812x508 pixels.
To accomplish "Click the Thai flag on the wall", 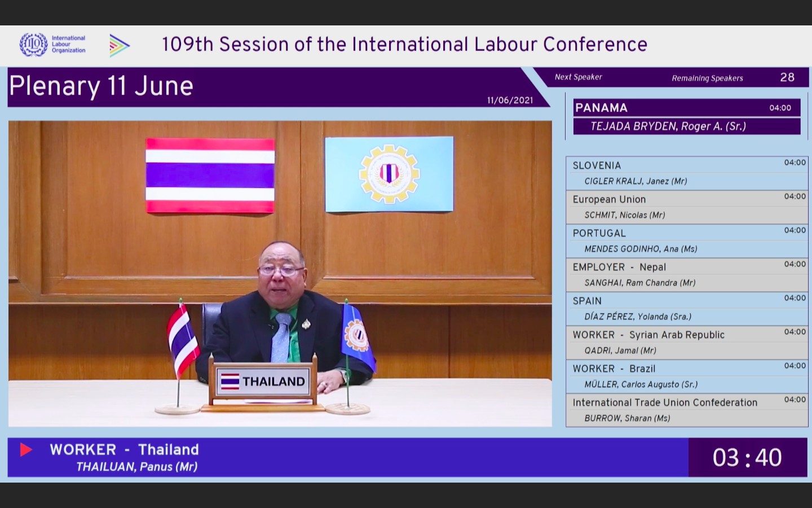I will tap(210, 176).
